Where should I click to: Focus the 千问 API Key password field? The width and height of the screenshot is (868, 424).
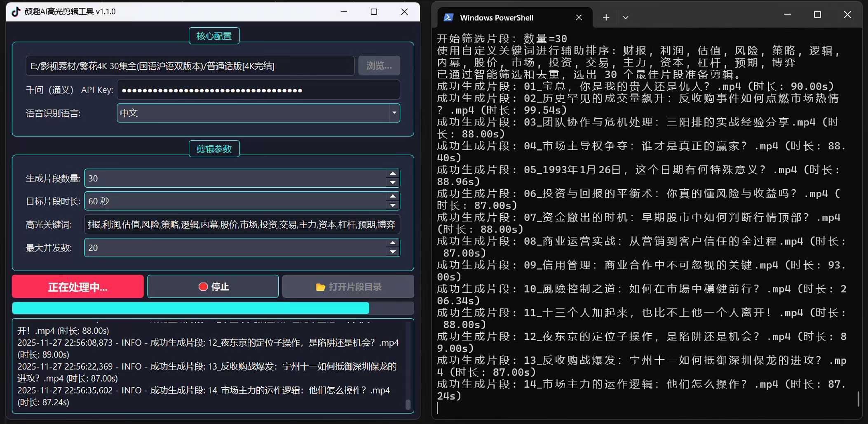pos(258,90)
